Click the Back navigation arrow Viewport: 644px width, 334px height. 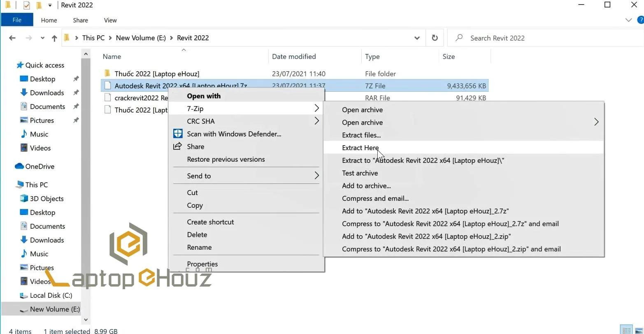tap(12, 38)
